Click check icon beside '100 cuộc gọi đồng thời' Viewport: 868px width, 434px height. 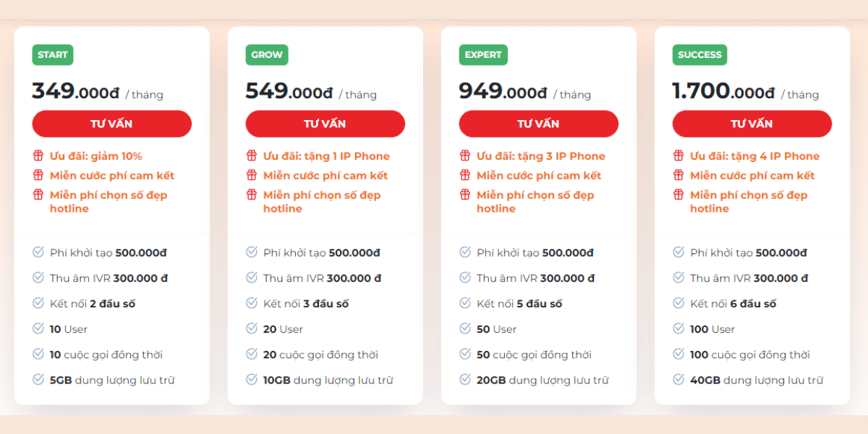[678, 354]
